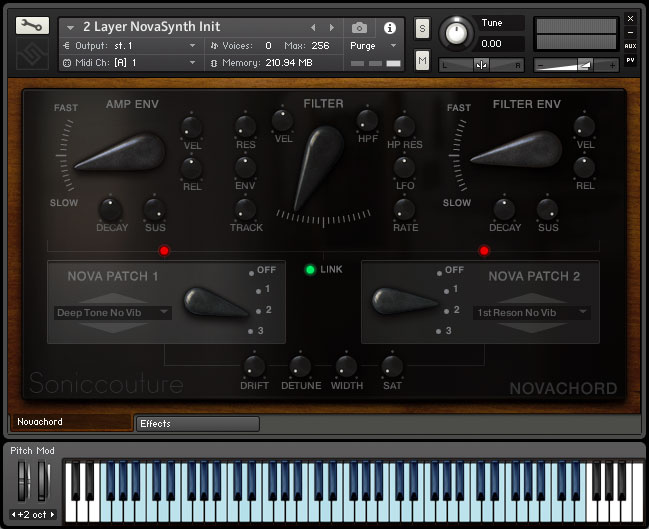Click the DETUNE knob
Screen dimensions: 649x529
click(x=300, y=367)
